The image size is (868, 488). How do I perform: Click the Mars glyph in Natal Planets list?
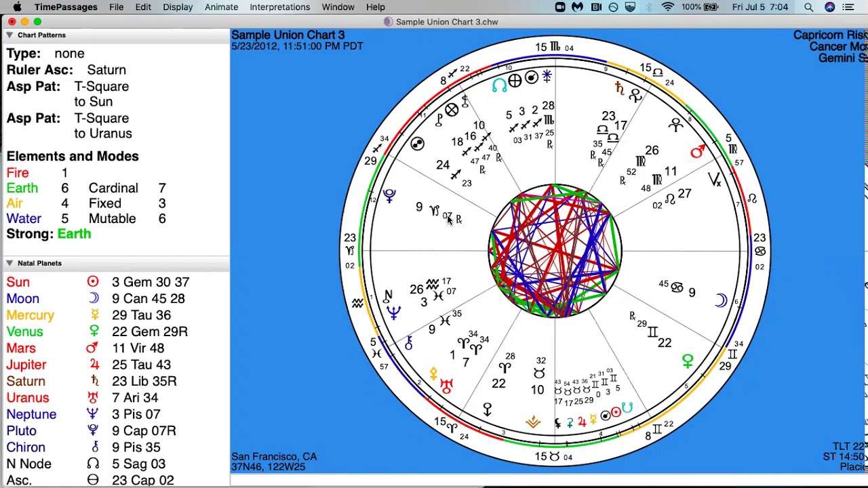tap(92, 348)
